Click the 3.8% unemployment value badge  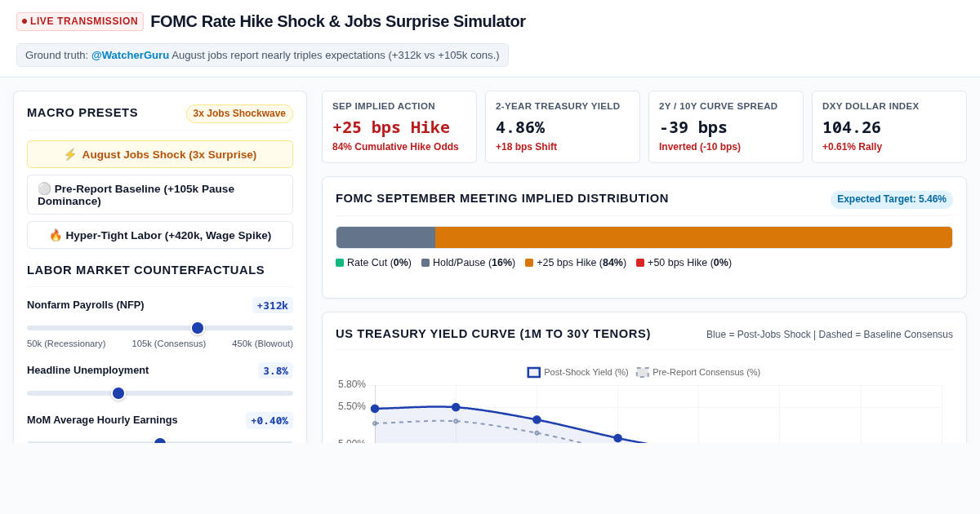pyautogui.click(x=276, y=370)
